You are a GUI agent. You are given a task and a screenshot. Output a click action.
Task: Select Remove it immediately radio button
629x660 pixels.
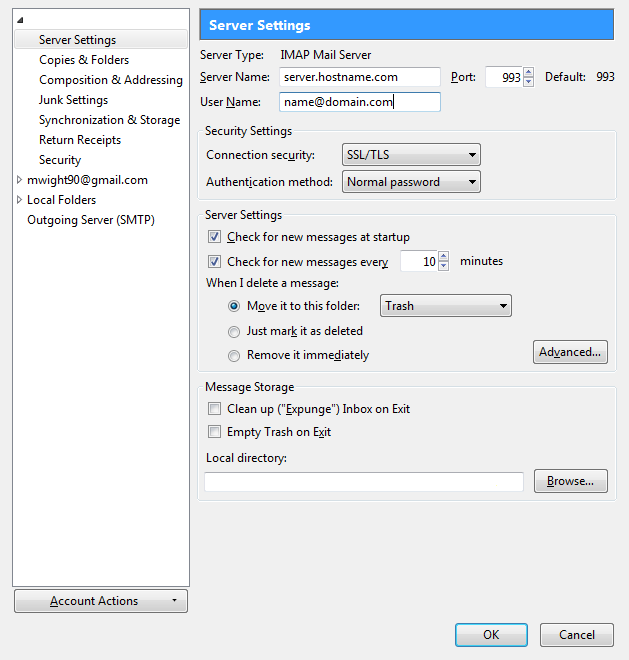coord(234,355)
